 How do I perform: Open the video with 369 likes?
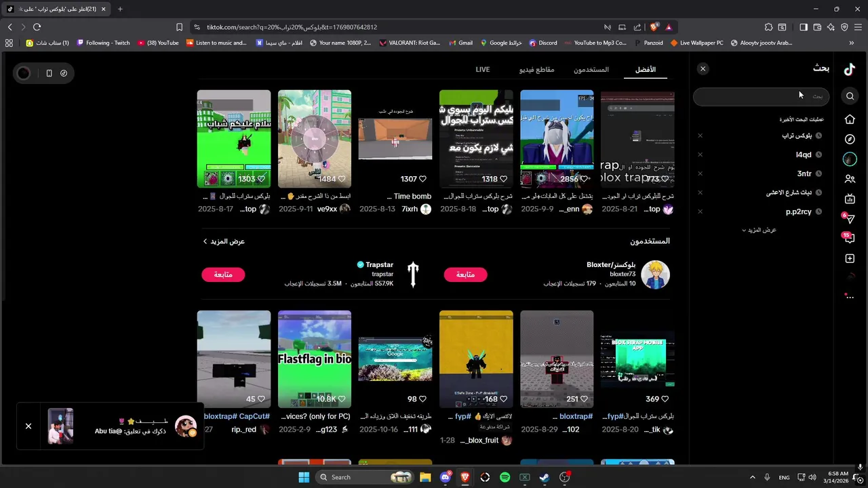pos(637,359)
